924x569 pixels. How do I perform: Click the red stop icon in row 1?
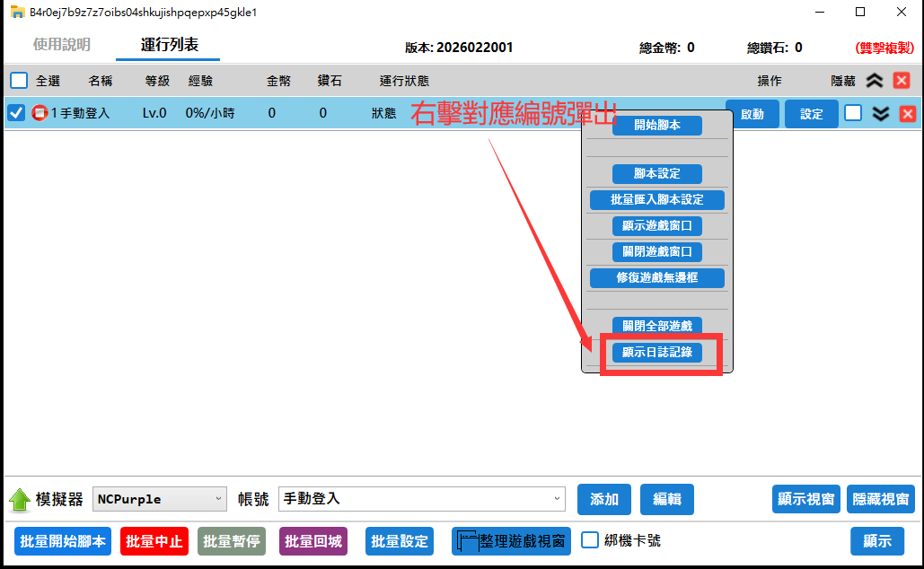40,114
